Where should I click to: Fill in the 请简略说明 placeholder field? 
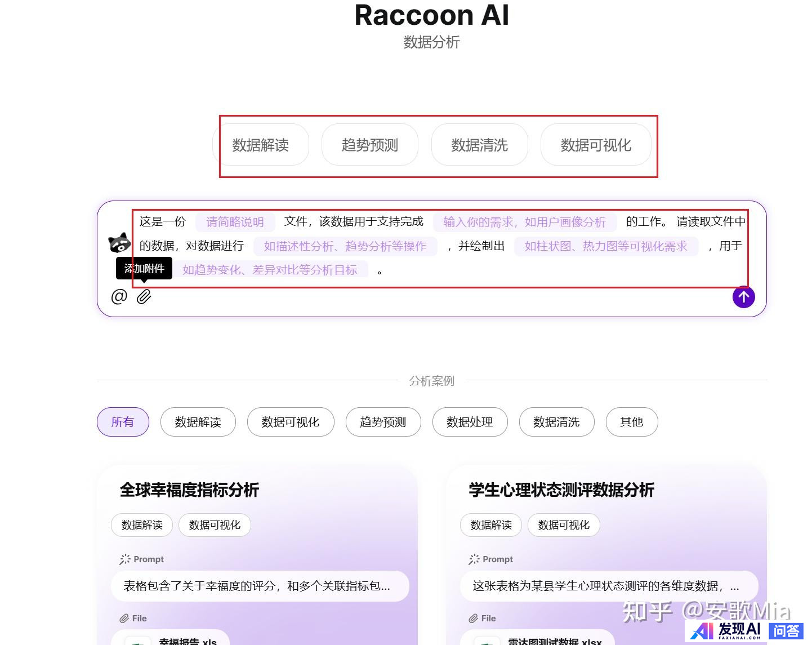235,222
